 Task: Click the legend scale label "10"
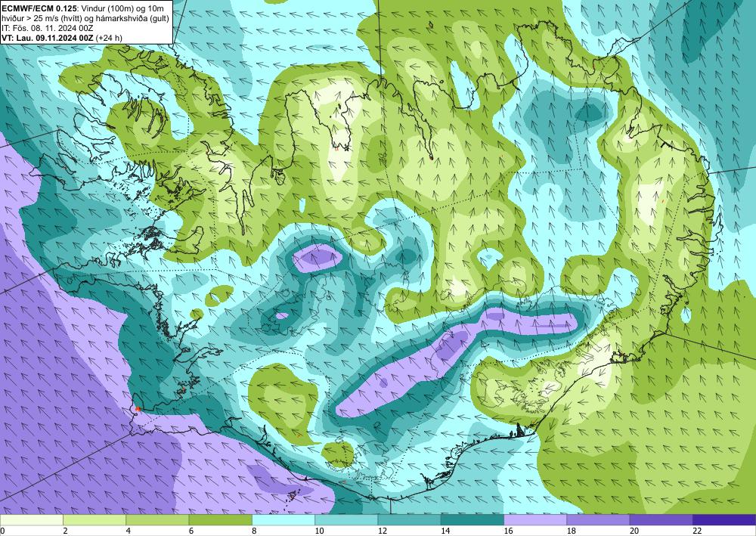(320, 531)
